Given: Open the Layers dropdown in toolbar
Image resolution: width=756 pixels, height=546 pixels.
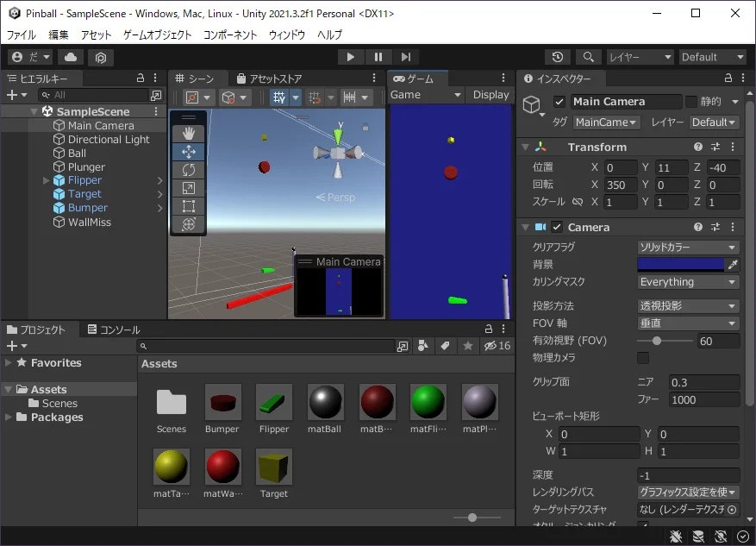Looking at the screenshot, I should 640,58.
